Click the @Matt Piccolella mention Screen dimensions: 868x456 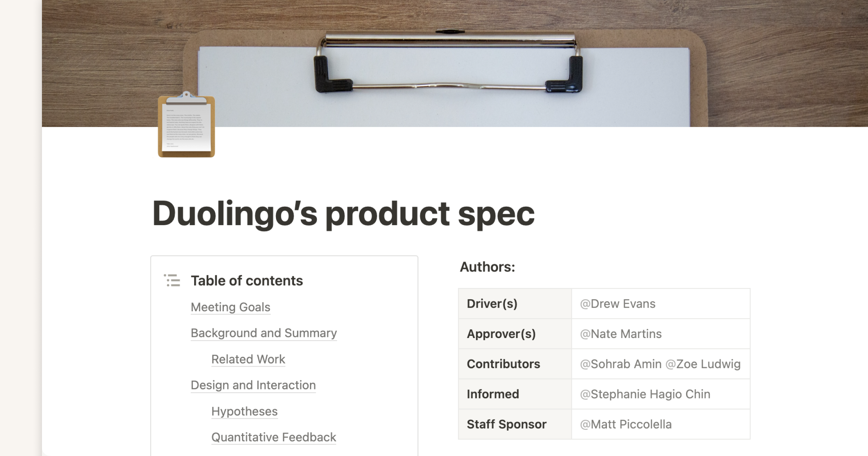coord(626,424)
